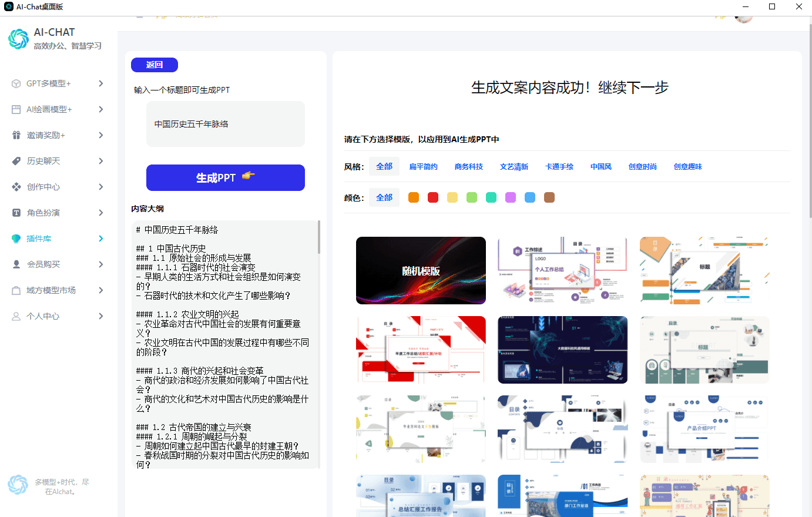Choose the light green color swatch

pos(472,197)
